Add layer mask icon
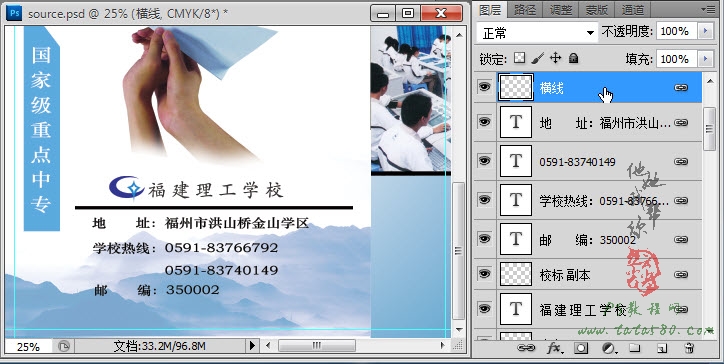This screenshot has height=364, width=724. click(x=581, y=348)
